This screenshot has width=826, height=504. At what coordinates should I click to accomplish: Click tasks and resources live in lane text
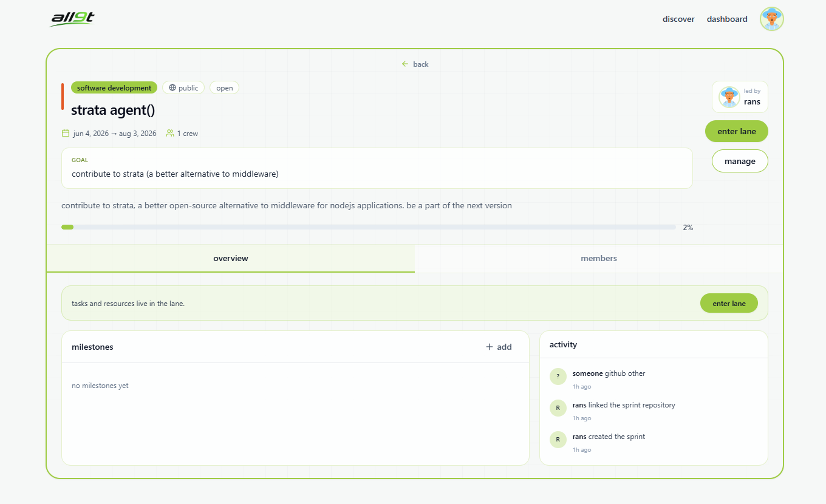click(x=128, y=303)
